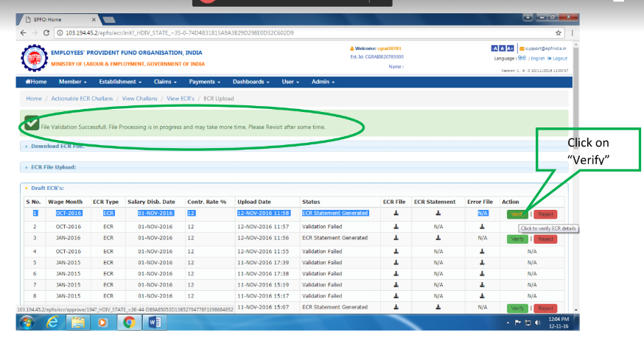Download ECR File for row 5
The image size is (644, 338).
396,263
